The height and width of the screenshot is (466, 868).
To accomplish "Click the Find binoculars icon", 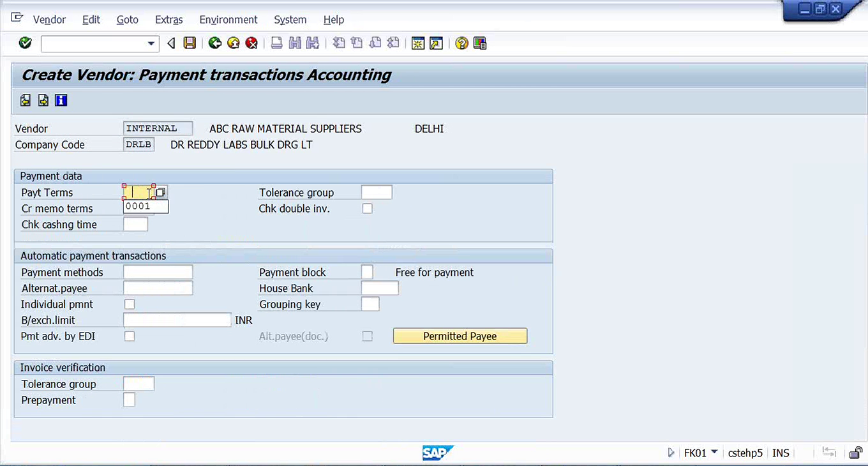I will pos(295,43).
